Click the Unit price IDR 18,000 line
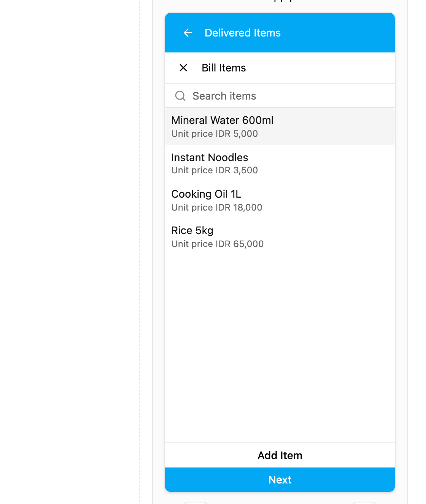Viewport: 426px width, 504px height. pyautogui.click(x=217, y=208)
